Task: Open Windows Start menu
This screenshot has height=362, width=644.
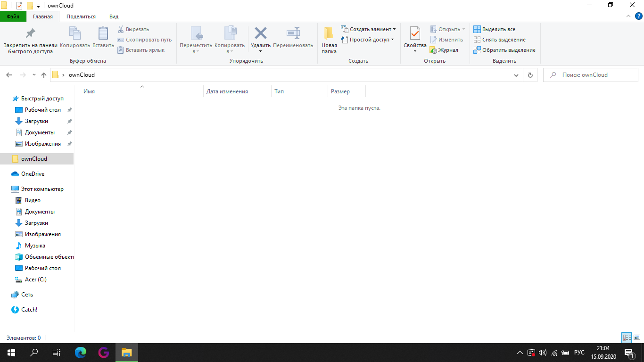Action: 11,353
